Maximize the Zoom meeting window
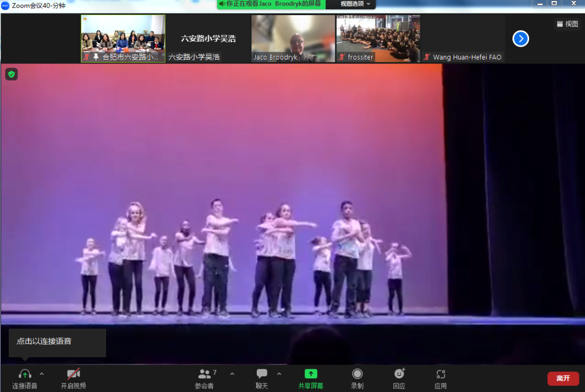This screenshot has width=585, height=392. 555,4
